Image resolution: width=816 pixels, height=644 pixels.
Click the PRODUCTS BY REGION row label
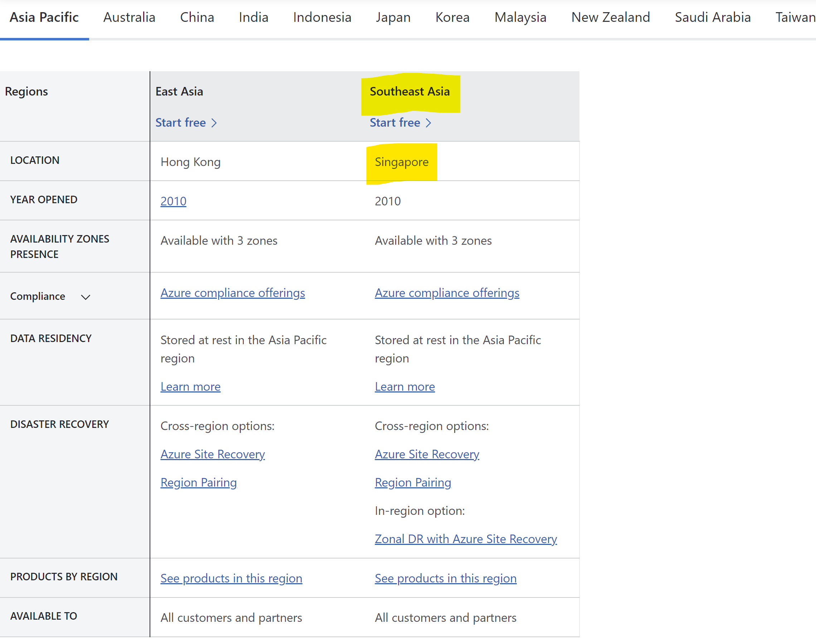click(64, 576)
